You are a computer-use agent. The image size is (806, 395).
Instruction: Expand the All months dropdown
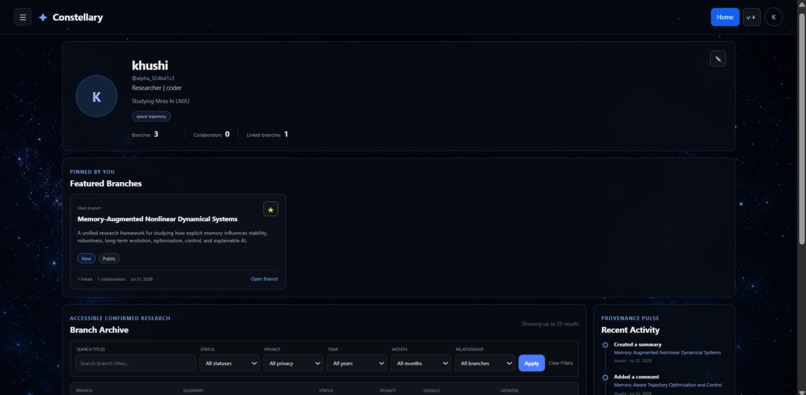pos(420,363)
